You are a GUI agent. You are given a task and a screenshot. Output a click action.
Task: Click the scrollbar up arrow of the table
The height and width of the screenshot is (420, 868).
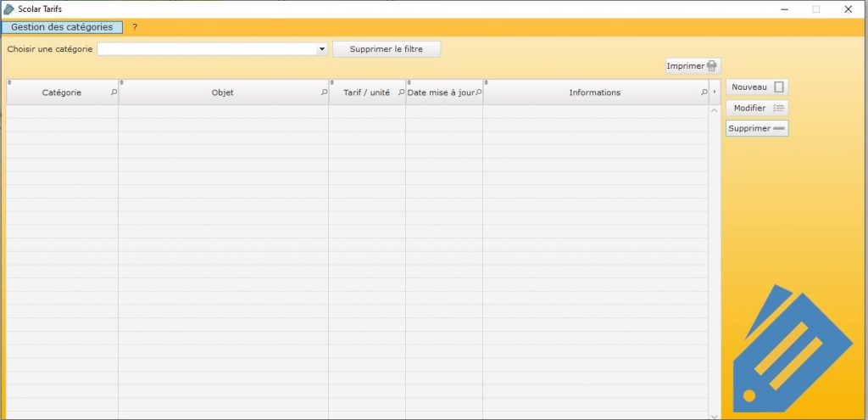714,110
